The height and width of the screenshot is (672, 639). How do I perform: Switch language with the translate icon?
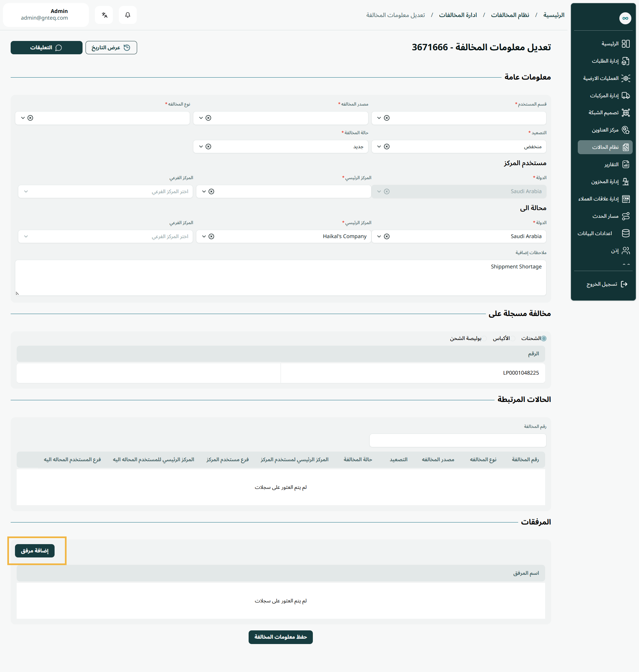pyautogui.click(x=104, y=15)
